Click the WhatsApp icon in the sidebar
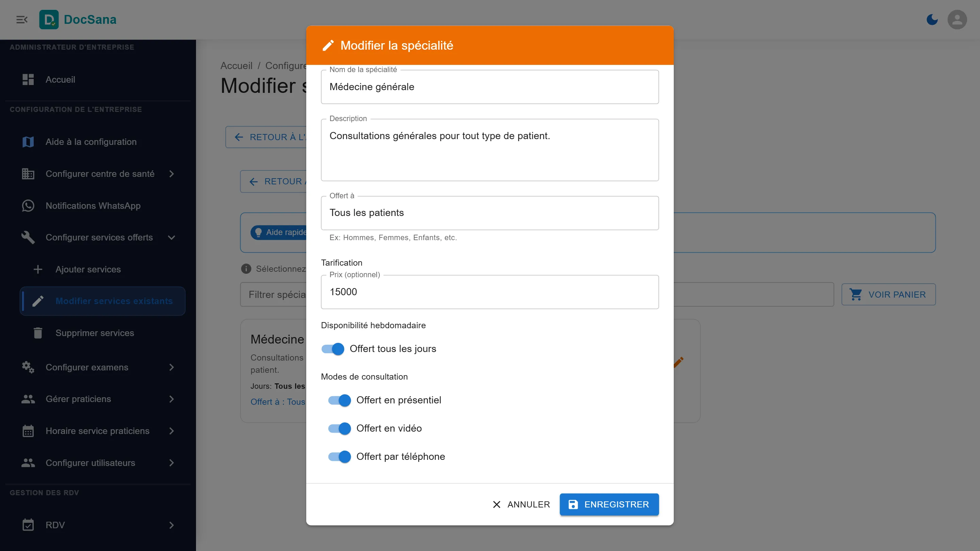Image resolution: width=980 pixels, height=551 pixels. pos(28,206)
